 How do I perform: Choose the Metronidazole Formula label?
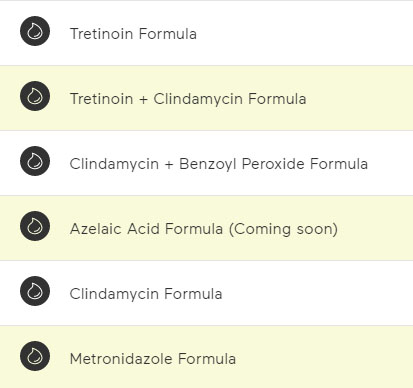153,359
